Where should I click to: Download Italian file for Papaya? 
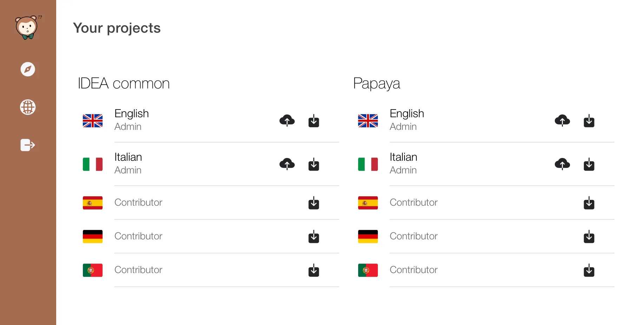(x=589, y=164)
